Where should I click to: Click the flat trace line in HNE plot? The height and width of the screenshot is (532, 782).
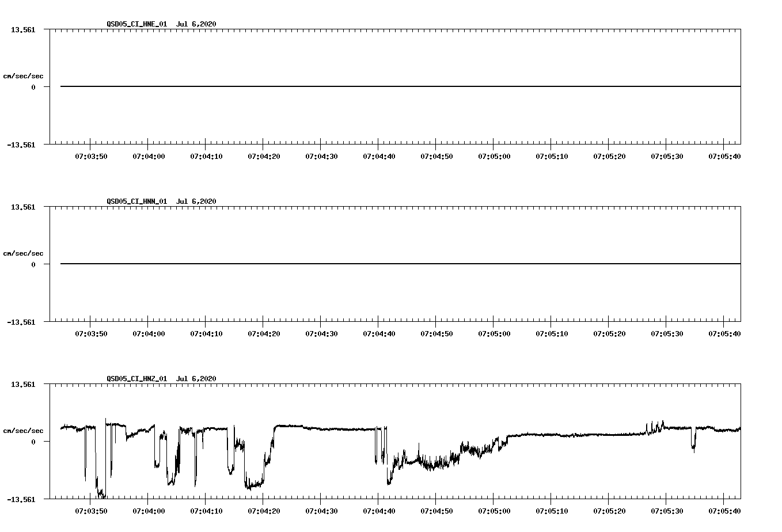[x=400, y=86]
